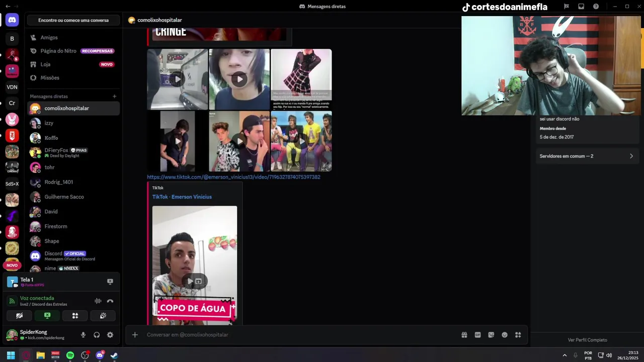Open plaid skirt image thumbnail
This screenshot has width=644, height=362.
(x=301, y=79)
